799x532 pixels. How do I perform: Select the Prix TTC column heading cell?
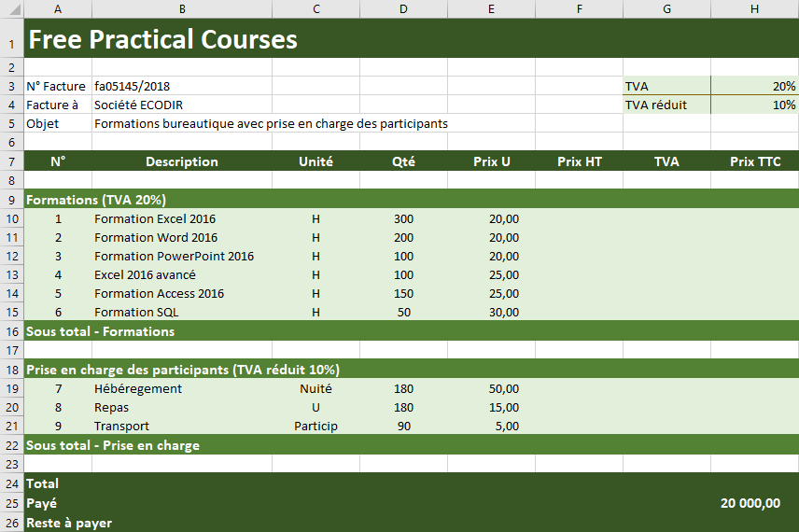[x=754, y=161]
